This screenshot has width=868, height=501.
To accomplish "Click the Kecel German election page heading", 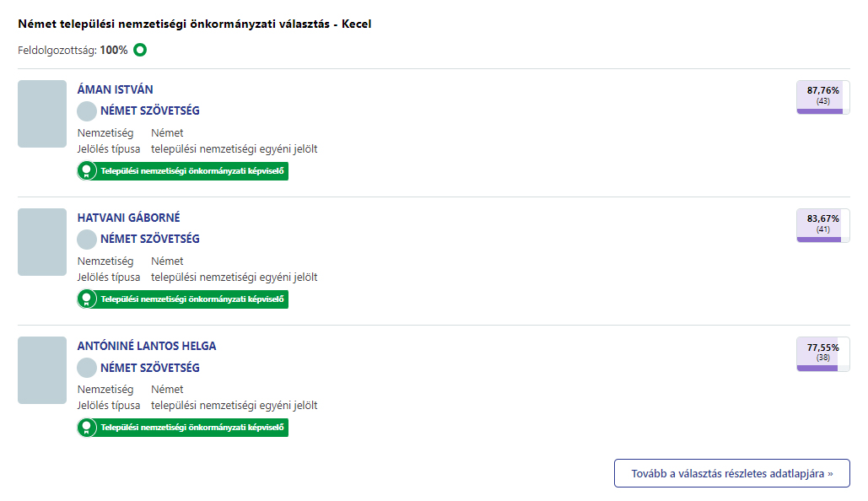I will [x=195, y=24].
